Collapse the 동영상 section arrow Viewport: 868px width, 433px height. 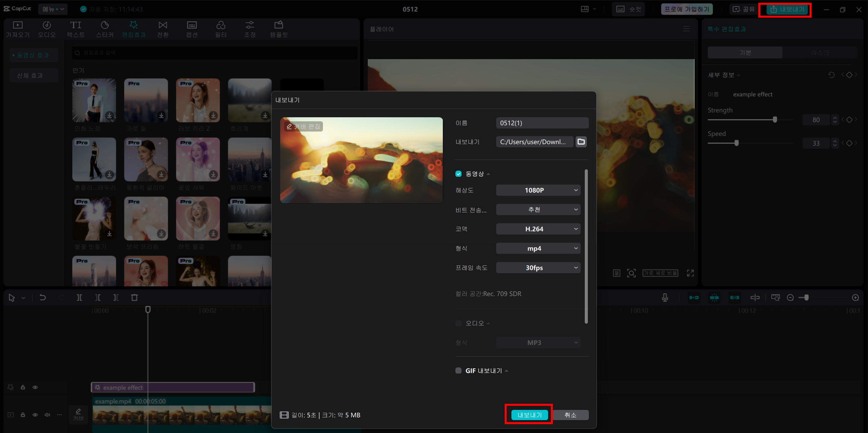(488, 174)
